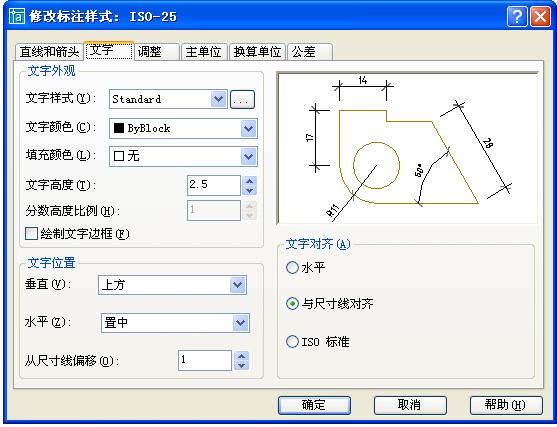Click the empty fill color swatch 无

119,156
